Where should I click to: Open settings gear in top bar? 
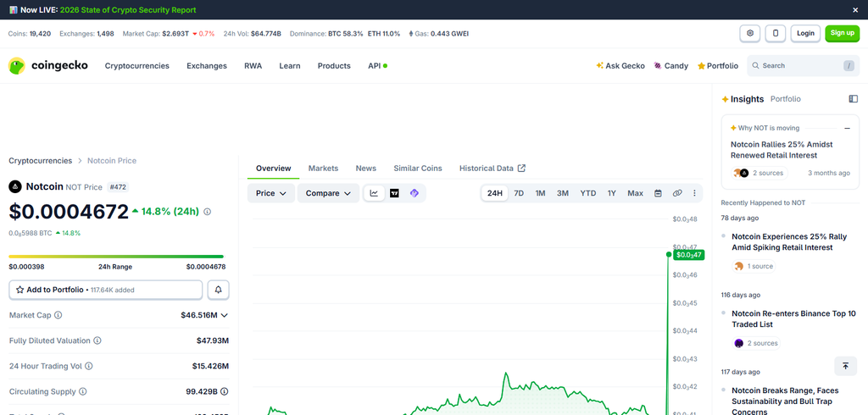[x=750, y=33]
